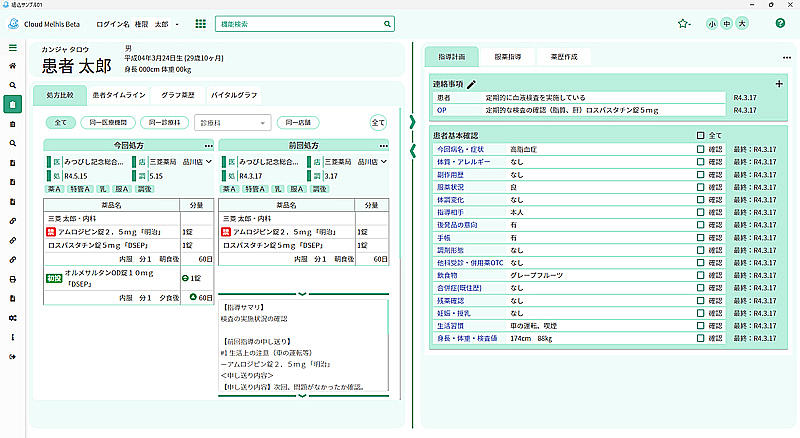Click the home icon in the left sidebar
Image resolution: width=800 pixels, height=438 pixels.
12,66
